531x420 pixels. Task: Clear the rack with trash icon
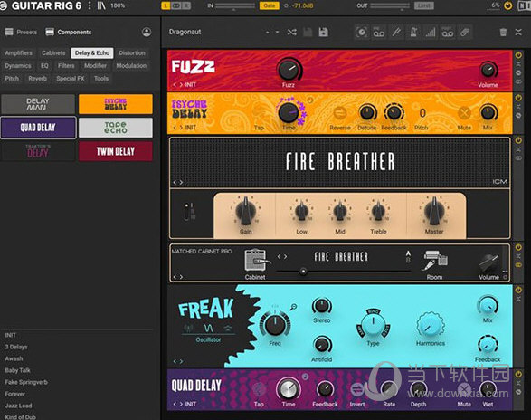click(503, 33)
